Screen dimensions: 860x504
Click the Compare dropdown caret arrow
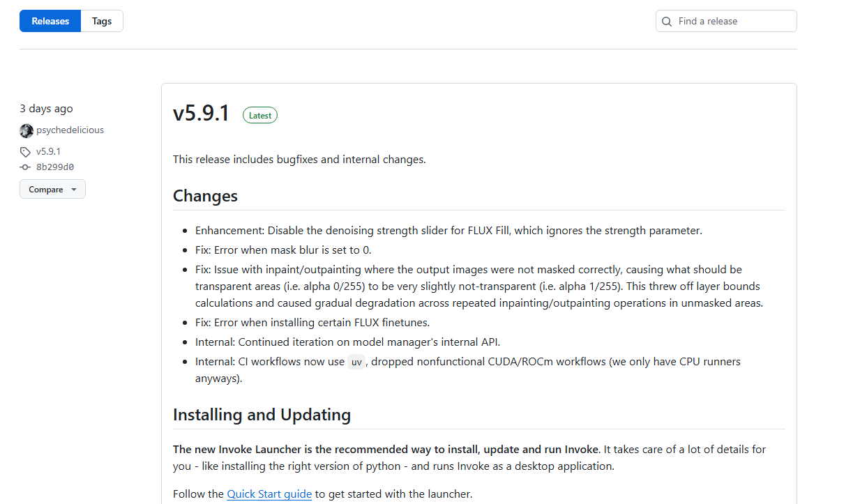tap(74, 190)
